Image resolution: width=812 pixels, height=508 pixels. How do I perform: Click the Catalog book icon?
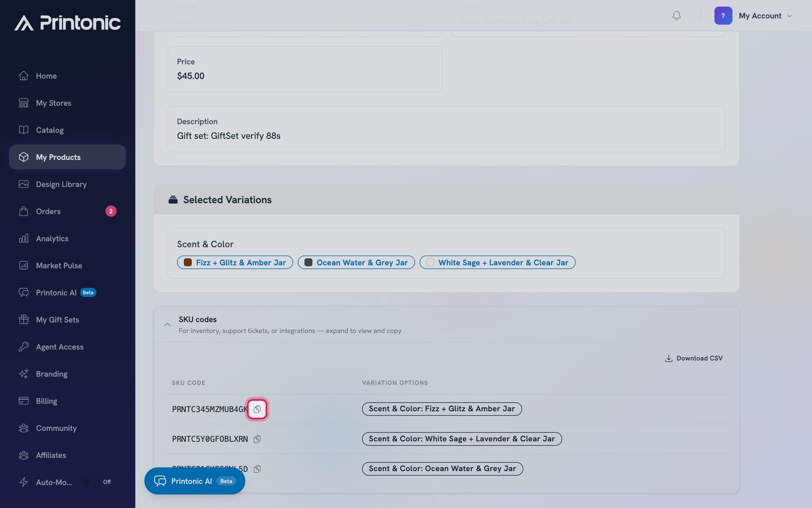pos(24,130)
